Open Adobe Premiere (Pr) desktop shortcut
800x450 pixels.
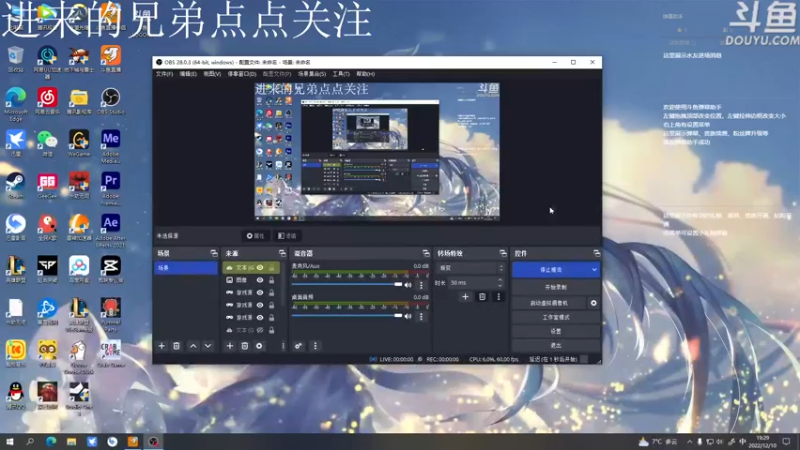pyautogui.click(x=111, y=188)
